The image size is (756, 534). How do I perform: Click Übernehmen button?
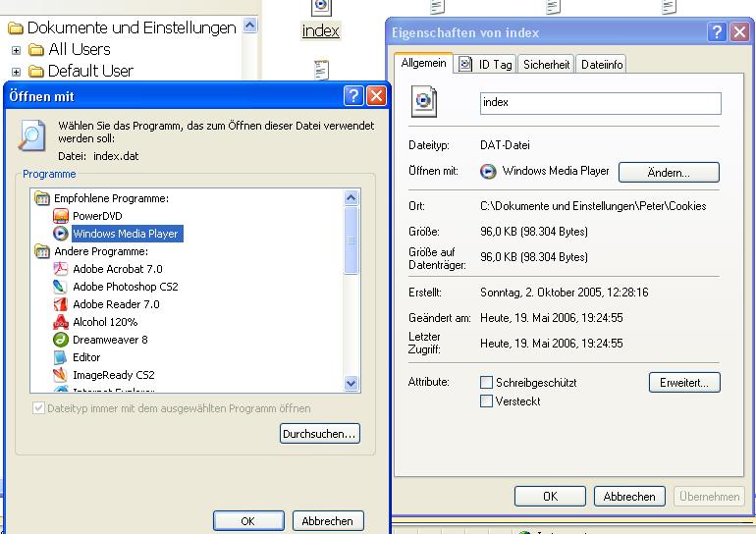click(709, 497)
